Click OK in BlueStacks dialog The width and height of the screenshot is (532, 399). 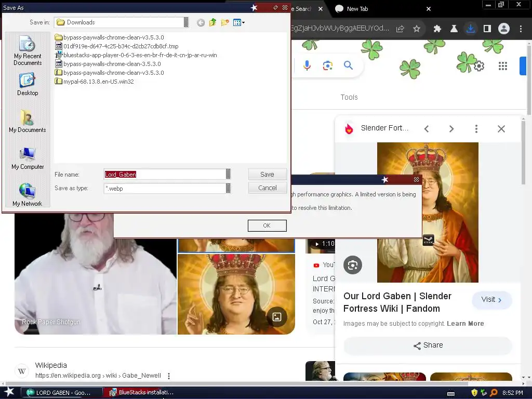(267, 225)
